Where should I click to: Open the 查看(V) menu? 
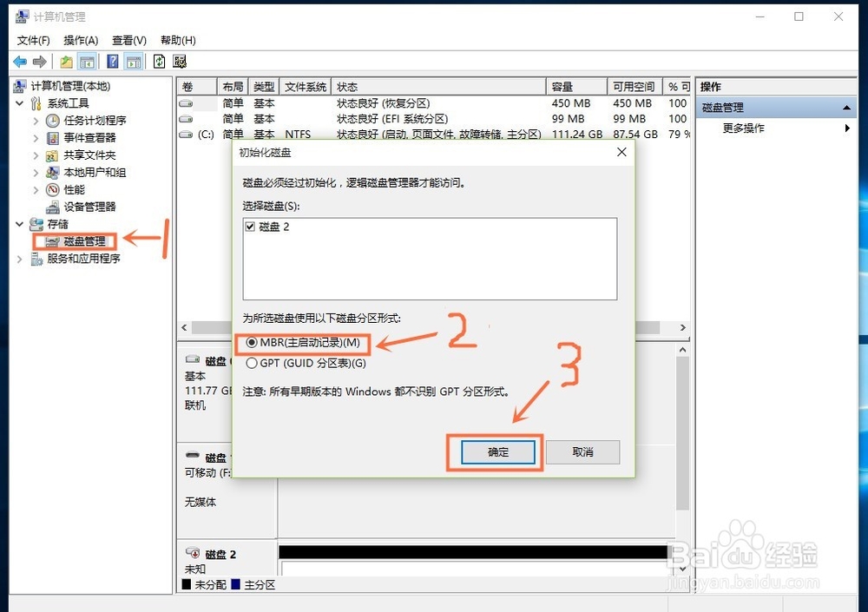[x=128, y=39]
